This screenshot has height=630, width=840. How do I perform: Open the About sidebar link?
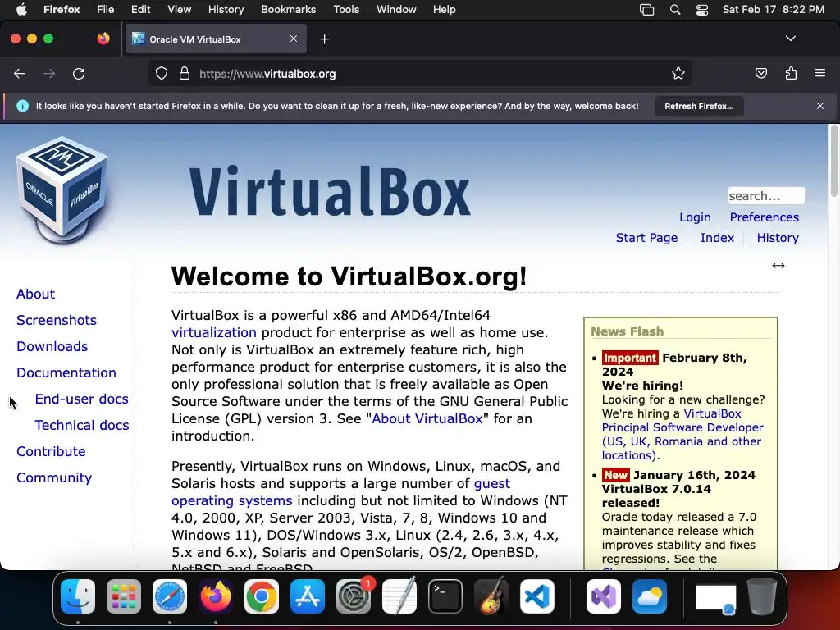coord(35,294)
